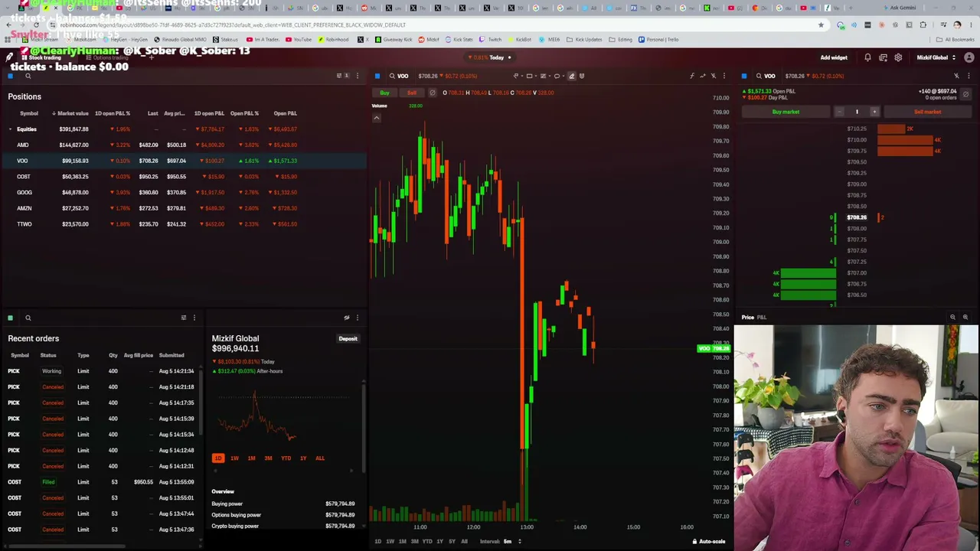Open the notifications bell
The width and height of the screenshot is (980, 551).
(867, 57)
